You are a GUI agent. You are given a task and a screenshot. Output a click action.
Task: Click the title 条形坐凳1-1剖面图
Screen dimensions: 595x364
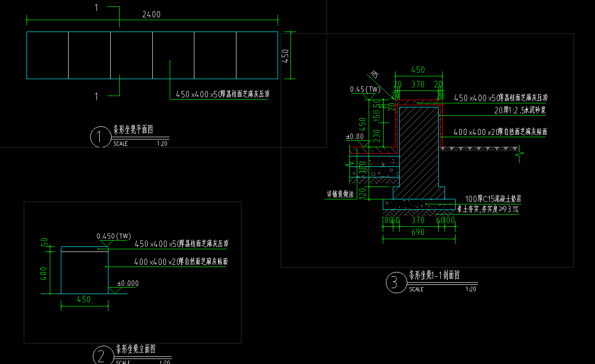tap(434, 275)
